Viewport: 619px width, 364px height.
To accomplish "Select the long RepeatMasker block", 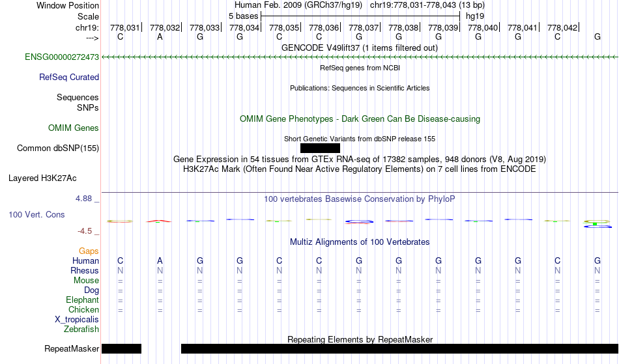I will [x=399, y=348].
